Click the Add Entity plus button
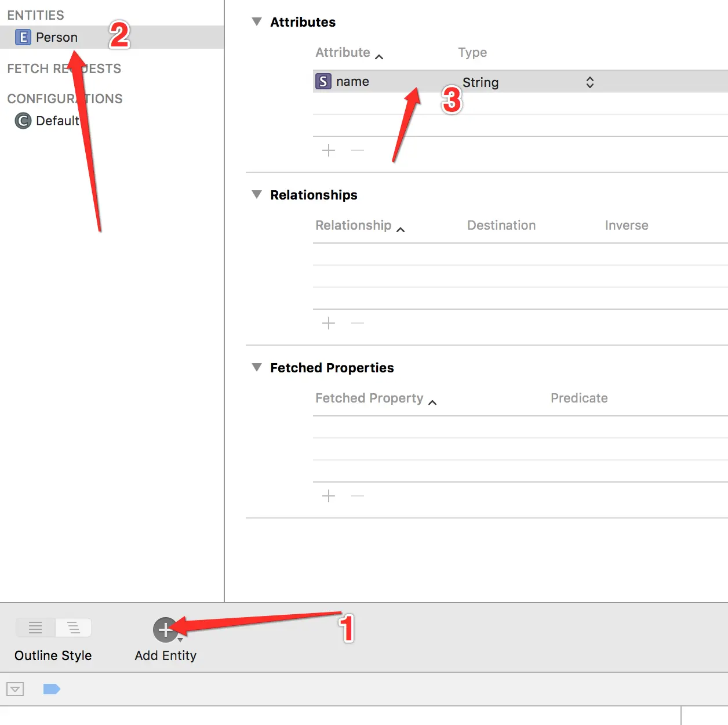The image size is (728, 725). pyautogui.click(x=165, y=630)
